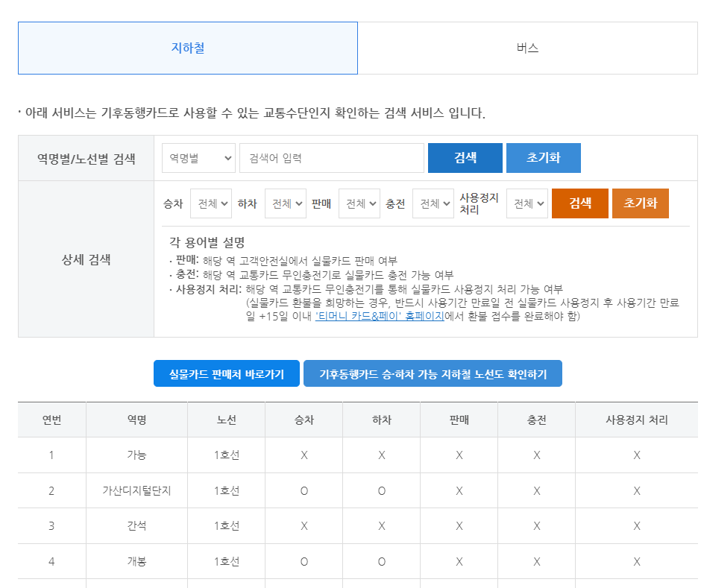The width and height of the screenshot is (701, 588).
Task: Click the 개봉 station row
Action: (136, 561)
